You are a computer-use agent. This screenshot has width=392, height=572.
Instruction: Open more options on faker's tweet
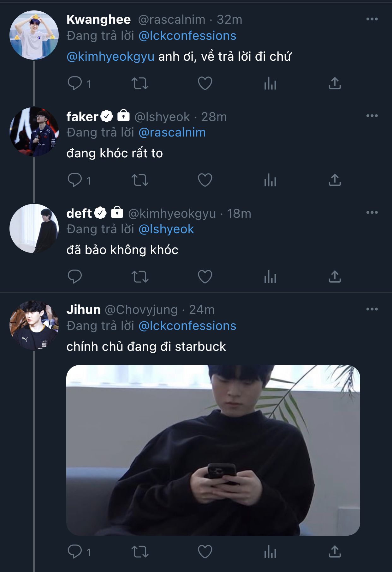[372, 116]
